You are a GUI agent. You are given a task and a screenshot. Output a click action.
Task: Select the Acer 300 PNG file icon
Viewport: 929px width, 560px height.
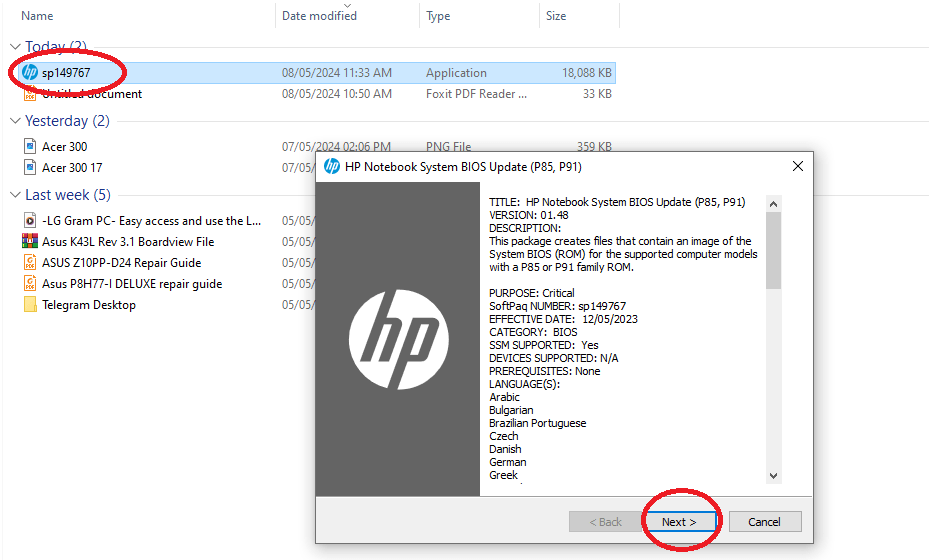(30, 146)
